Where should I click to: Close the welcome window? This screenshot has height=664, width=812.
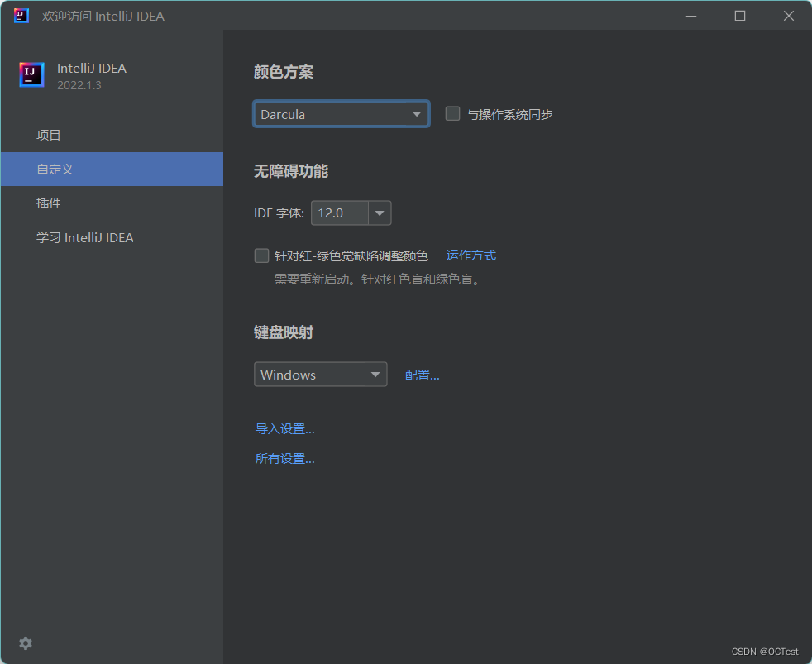click(789, 16)
